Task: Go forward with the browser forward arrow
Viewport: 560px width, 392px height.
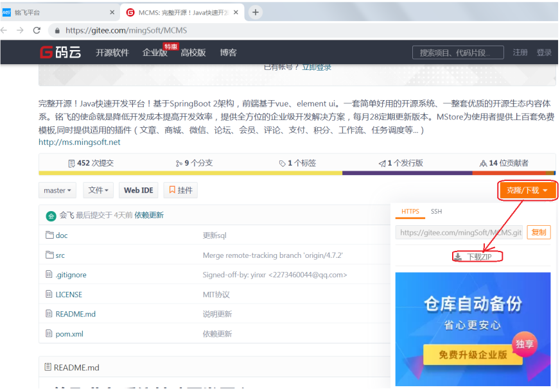Action: (20, 30)
